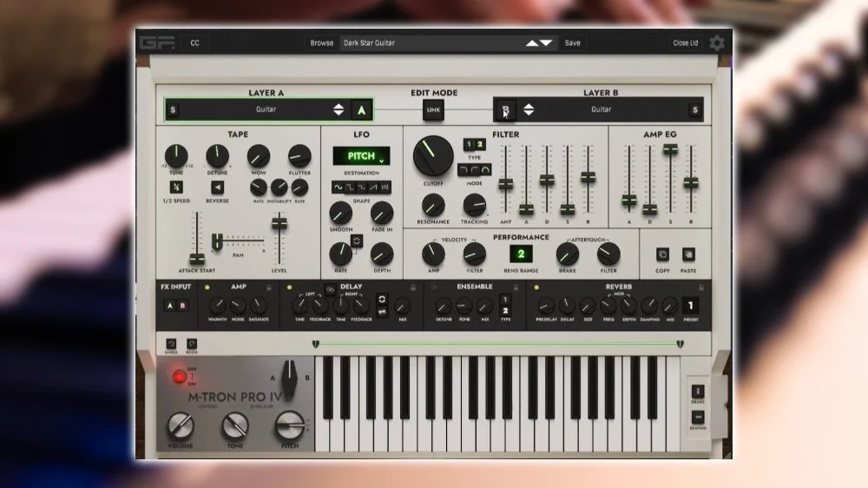
Task: Click the LFO rate sync icon
Action: coord(357,241)
